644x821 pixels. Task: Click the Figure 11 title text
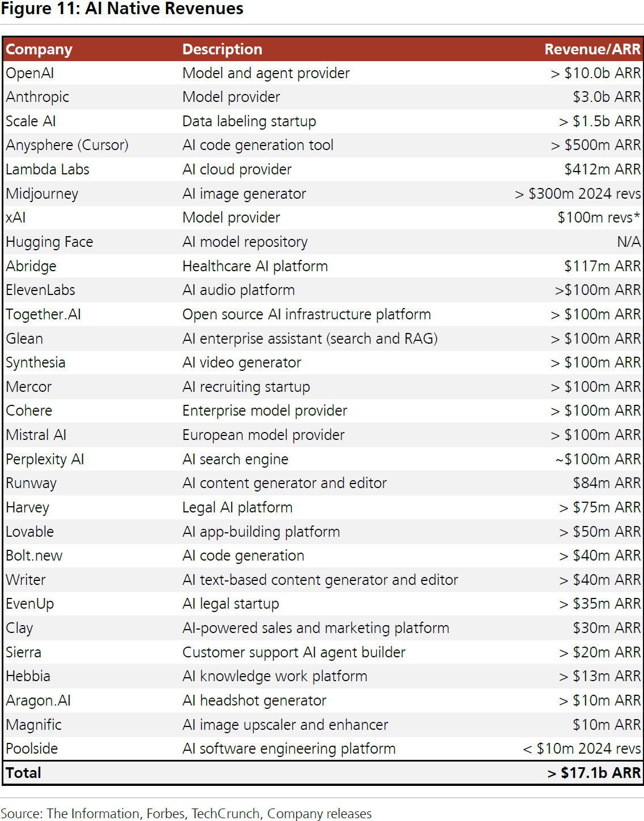(x=122, y=9)
